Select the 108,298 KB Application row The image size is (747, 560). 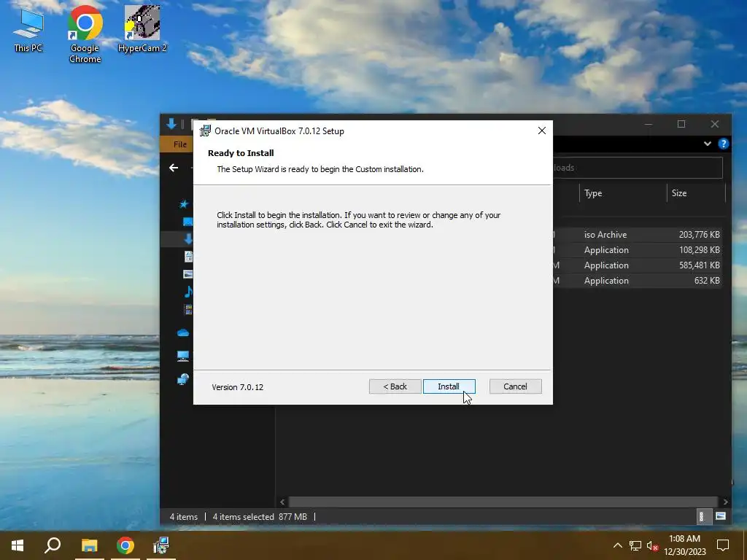(638, 250)
